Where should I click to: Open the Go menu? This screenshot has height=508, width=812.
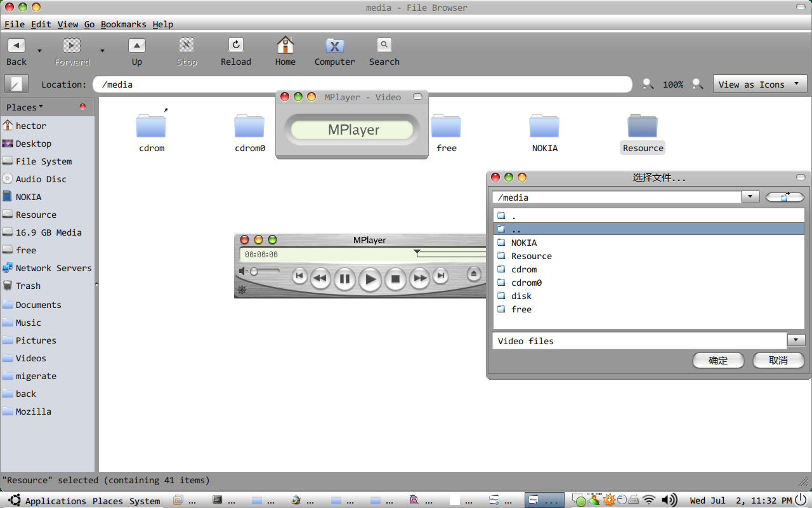click(89, 24)
